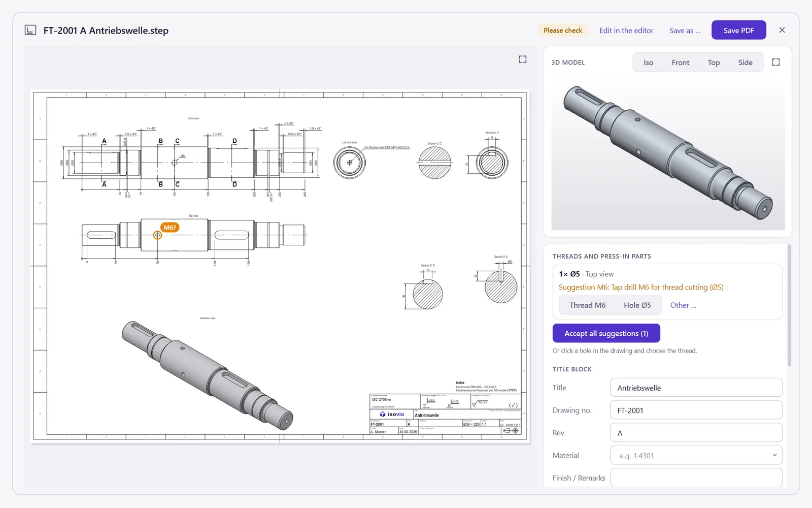
Task: Switch 3D model to Front view
Action: [681, 62]
